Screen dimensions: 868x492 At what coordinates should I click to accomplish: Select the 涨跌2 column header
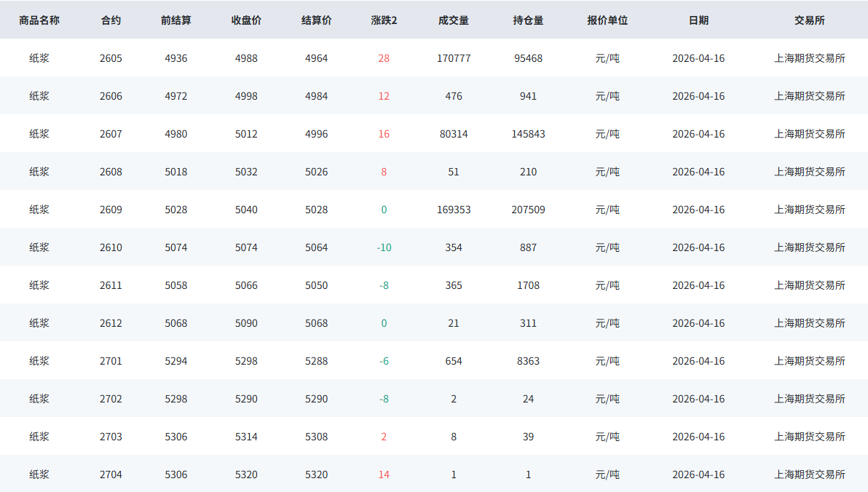[384, 20]
